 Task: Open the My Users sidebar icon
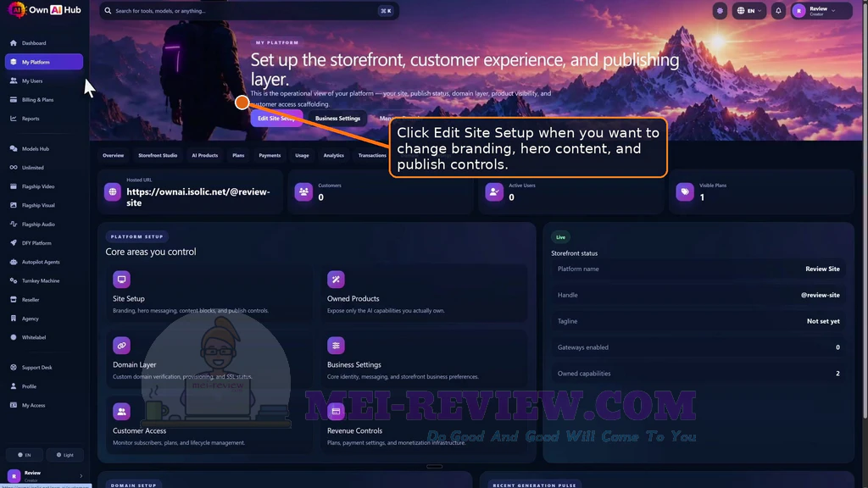click(14, 80)
